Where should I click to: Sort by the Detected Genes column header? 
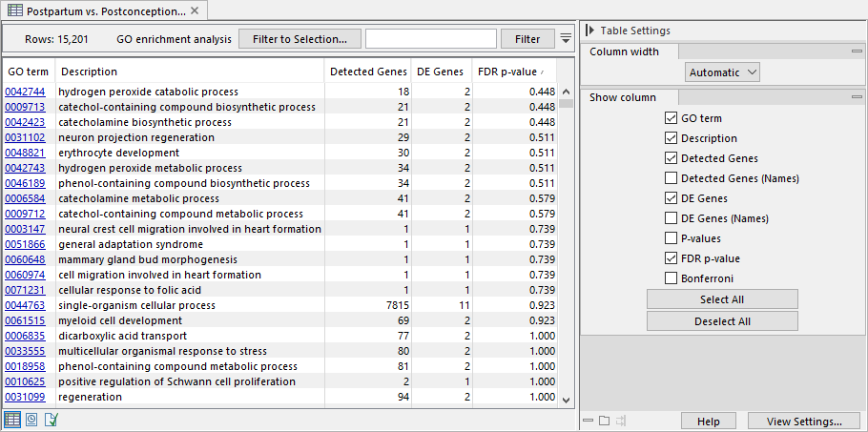[366, 72]
